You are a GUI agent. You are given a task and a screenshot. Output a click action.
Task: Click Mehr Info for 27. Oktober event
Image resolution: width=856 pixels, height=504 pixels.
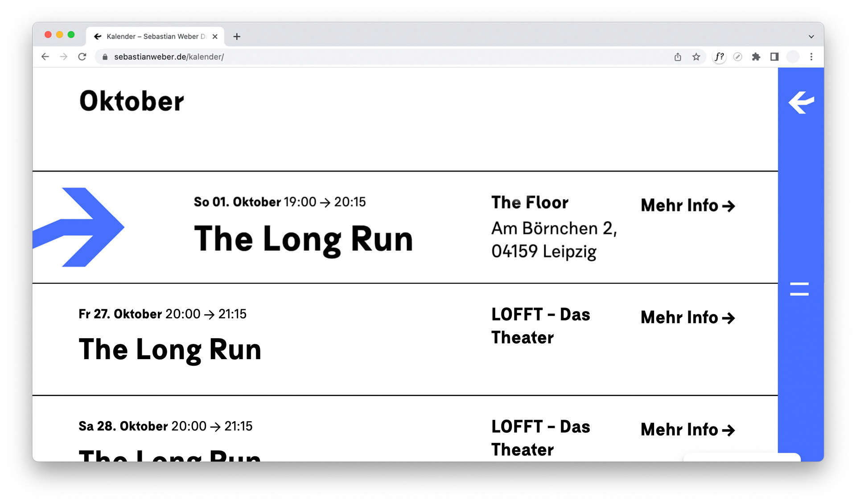click(687, 318)
